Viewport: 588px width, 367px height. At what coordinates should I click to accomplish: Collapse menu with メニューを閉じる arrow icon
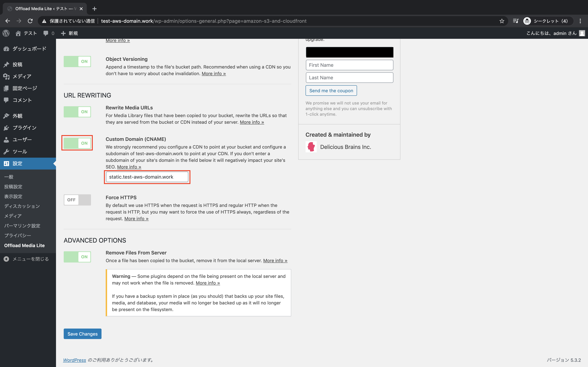pyautogui.click(x=6, y=259)
